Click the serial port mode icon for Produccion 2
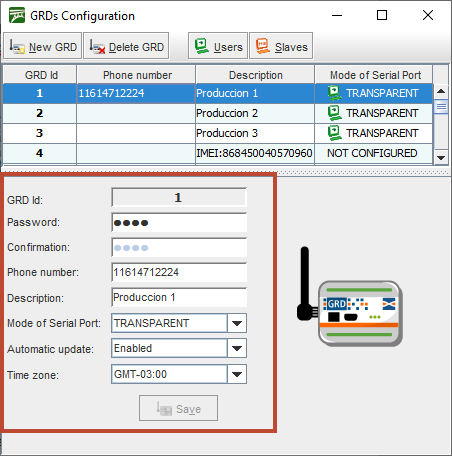452x456 pixels. click(x=334, y=113)
